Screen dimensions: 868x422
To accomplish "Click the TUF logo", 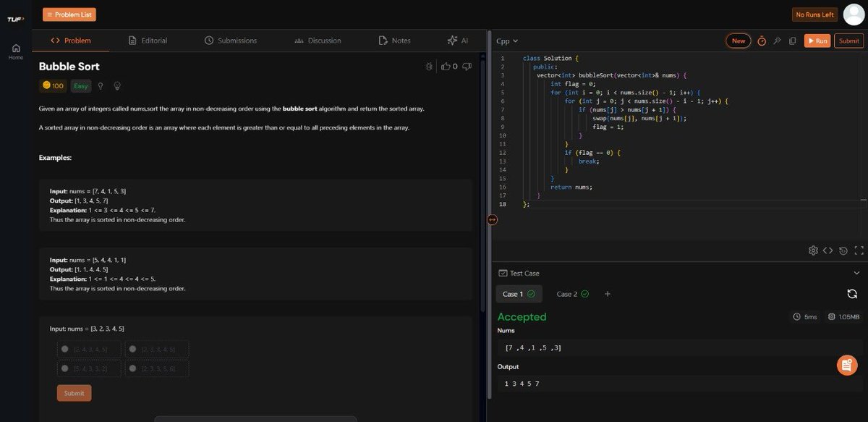I will pyautogui.click(x=15, y=20).
